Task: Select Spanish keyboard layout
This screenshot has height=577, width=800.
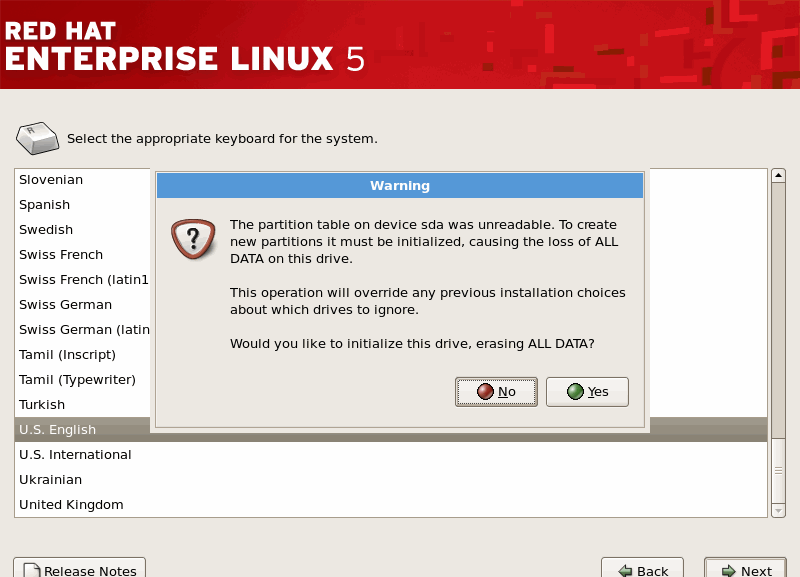Action: point(45,205)
